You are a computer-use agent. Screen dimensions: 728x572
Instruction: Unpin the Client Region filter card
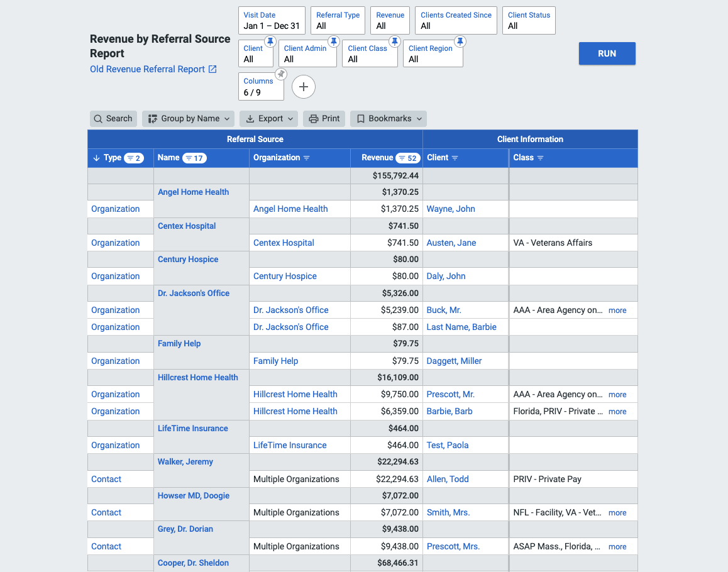(x=460, y=41)
